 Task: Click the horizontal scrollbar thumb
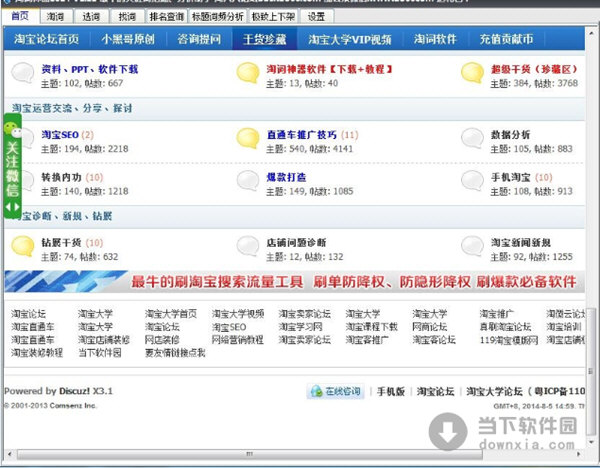coord(249,454)
